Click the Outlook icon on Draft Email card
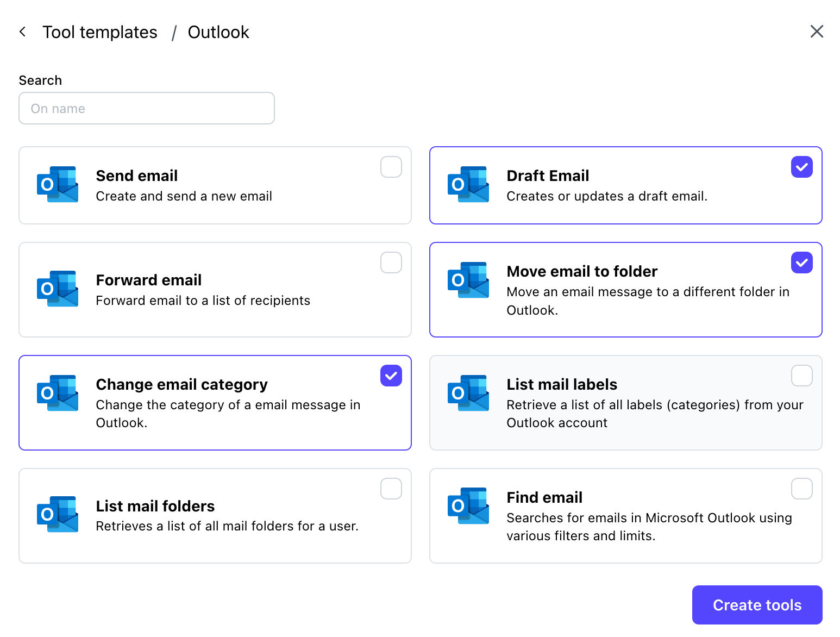 pyautogui.click(x=468, y=185)
